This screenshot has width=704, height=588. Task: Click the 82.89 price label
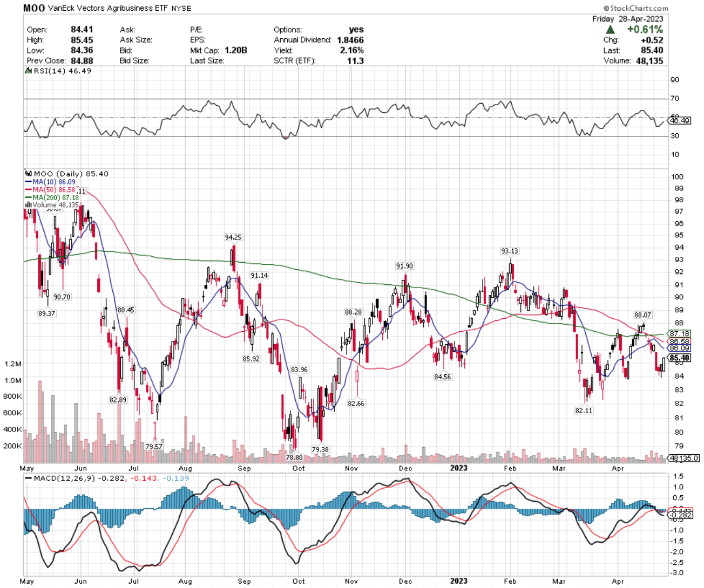pyautogui.click(x=118, y=400)
